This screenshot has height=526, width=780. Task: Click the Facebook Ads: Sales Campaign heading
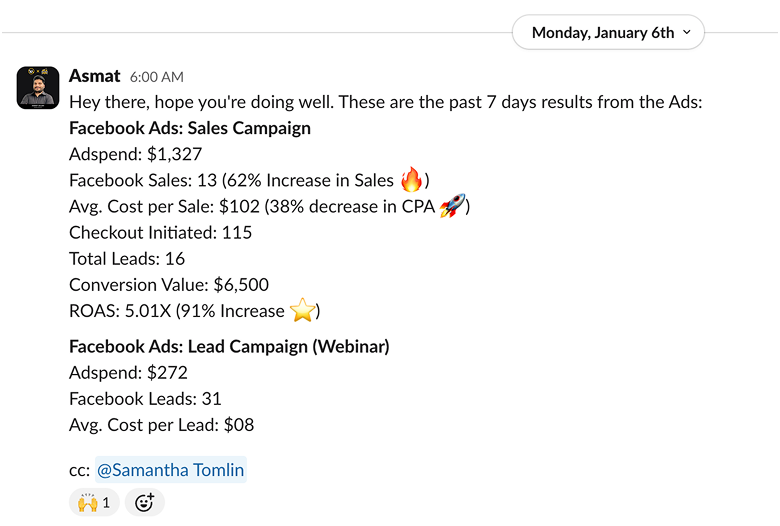190,128
